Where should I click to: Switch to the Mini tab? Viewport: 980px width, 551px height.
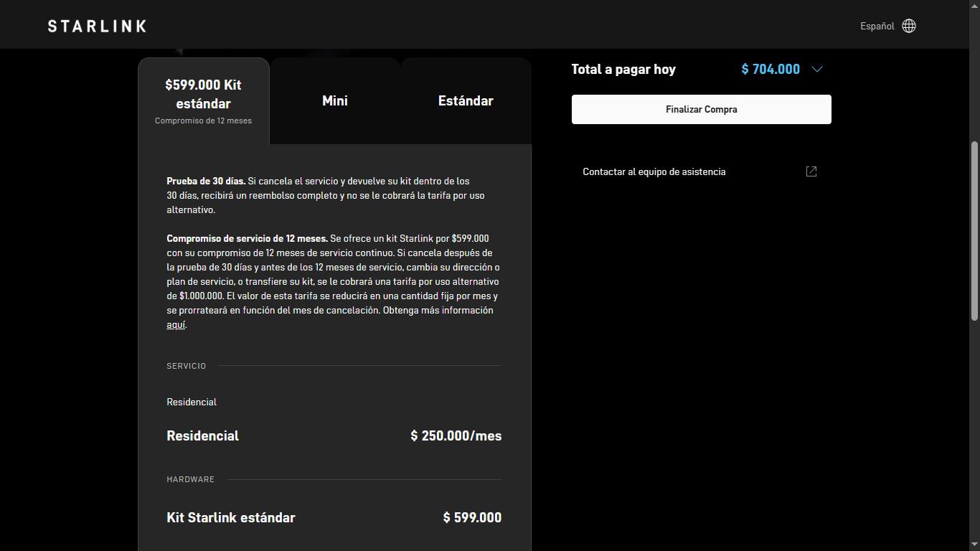(x=335, y=101)
